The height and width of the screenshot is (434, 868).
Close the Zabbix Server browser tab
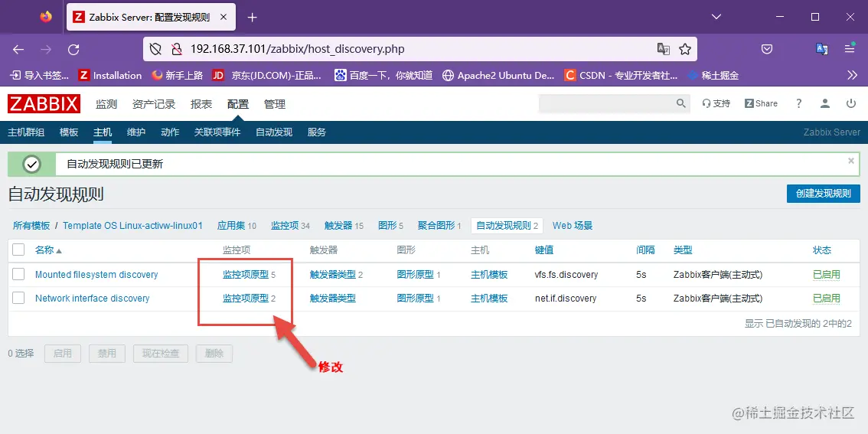tap(224, 17)
